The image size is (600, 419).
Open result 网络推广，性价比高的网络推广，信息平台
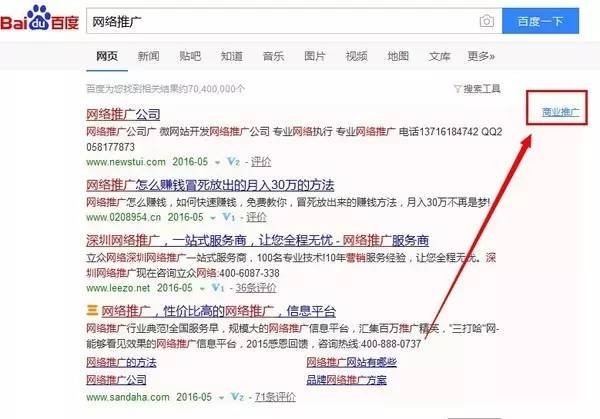219,311
